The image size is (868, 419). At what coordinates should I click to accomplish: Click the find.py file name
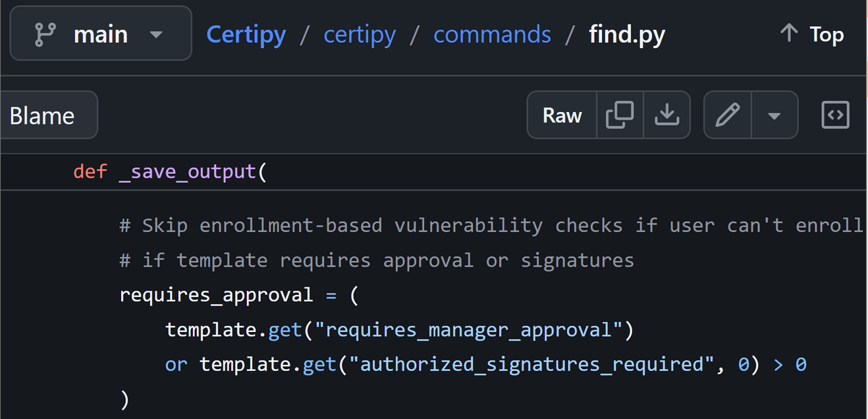click(627, 34)
